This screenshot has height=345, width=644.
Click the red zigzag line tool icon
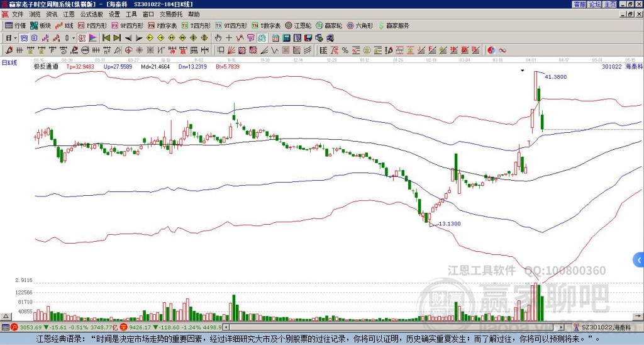pyautogui.click(x=240, y=38)
